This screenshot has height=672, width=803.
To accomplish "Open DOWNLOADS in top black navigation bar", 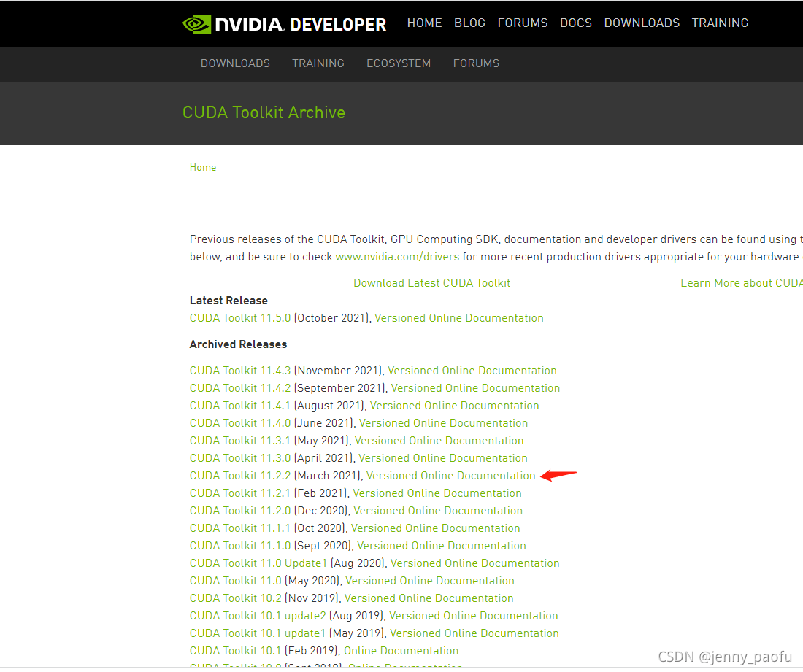I will pos(642,23).
